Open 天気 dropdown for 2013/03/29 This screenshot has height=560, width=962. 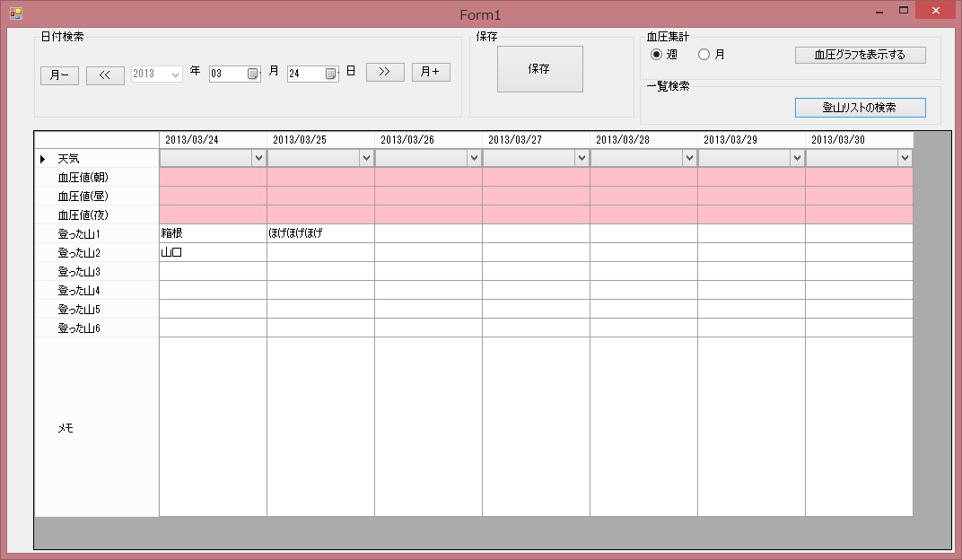pyautogui.click(x=797, y=158)
